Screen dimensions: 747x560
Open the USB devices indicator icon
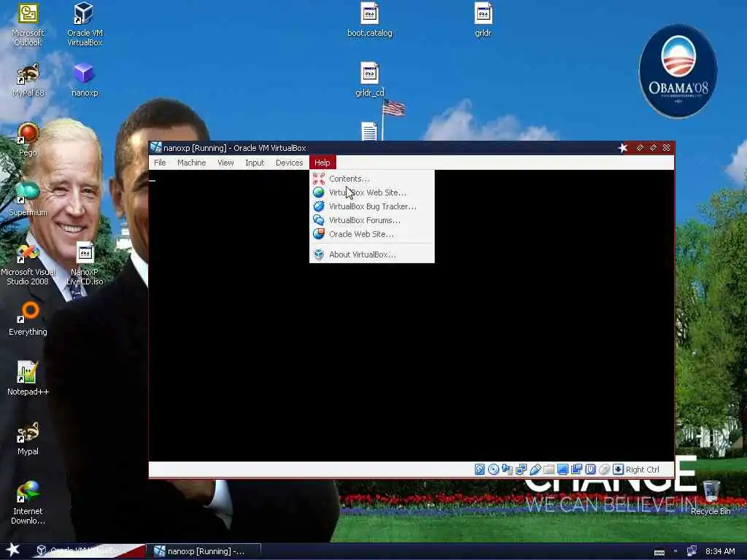(535, 470)
